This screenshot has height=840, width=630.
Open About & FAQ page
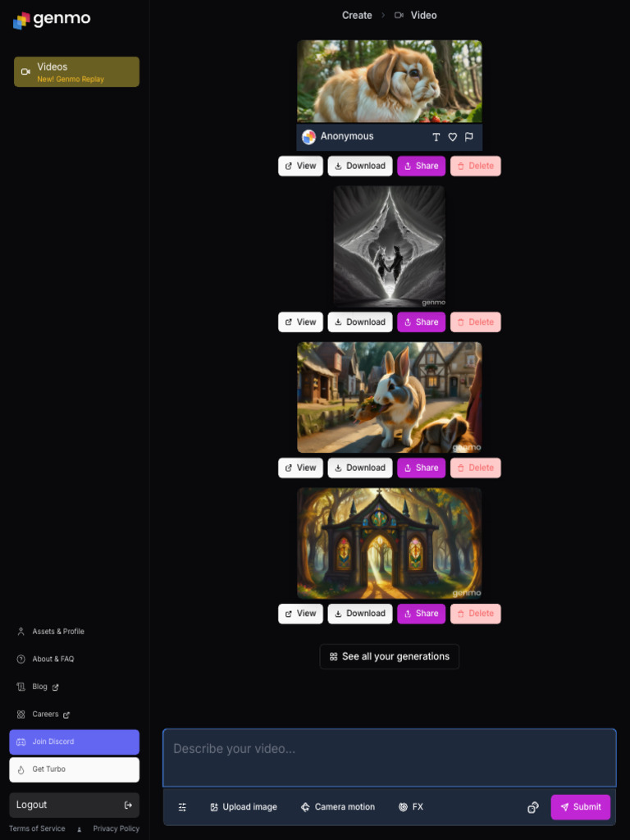(x=46, y=659)
